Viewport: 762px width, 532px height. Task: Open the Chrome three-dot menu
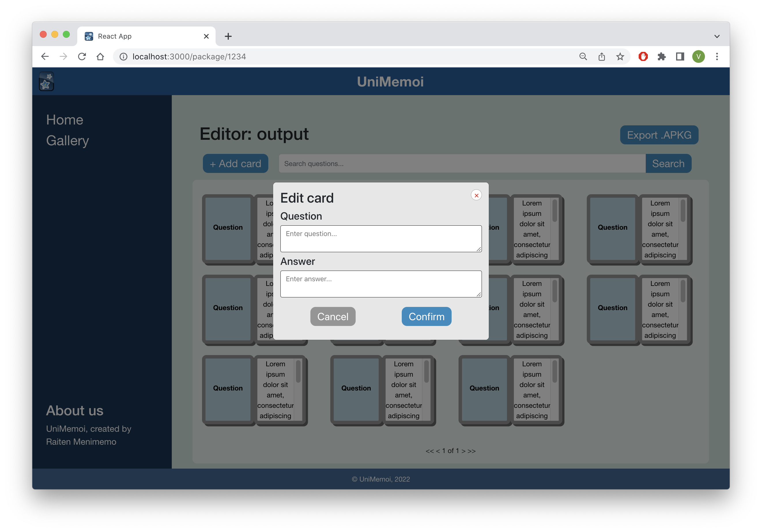coord(717,57)
